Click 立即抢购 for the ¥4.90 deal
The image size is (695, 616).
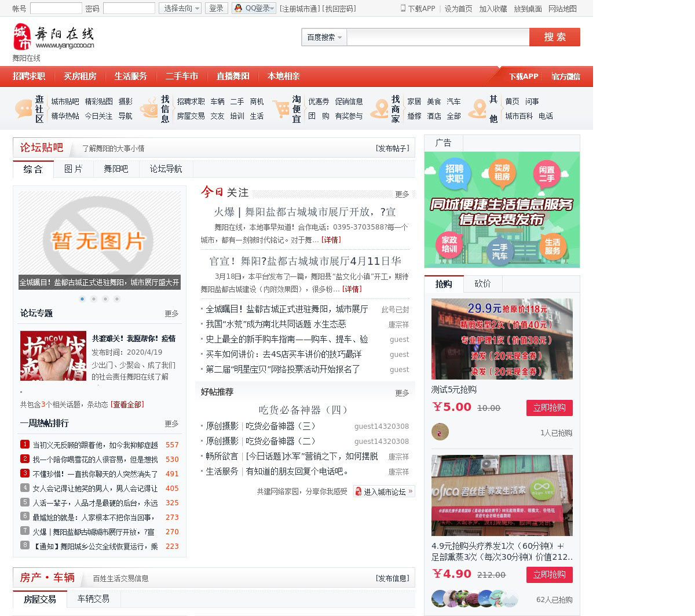coord(550,575)
